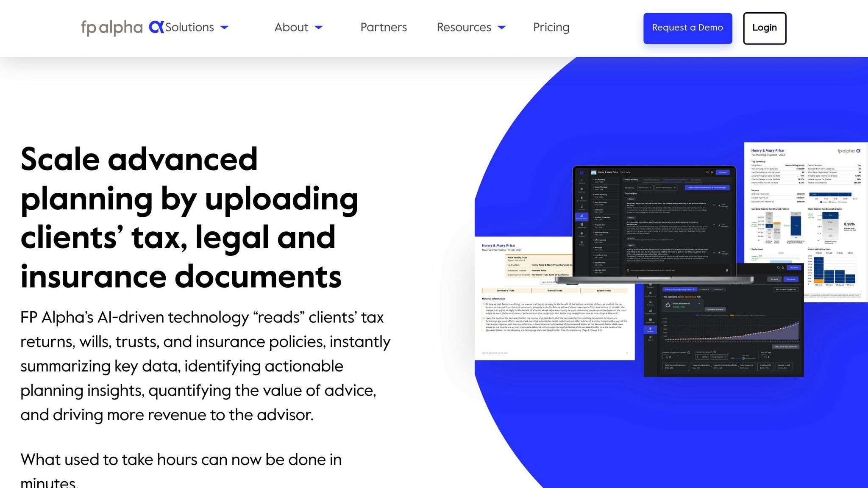Click the fp alpha logo in the header

[x=112, y=28]
